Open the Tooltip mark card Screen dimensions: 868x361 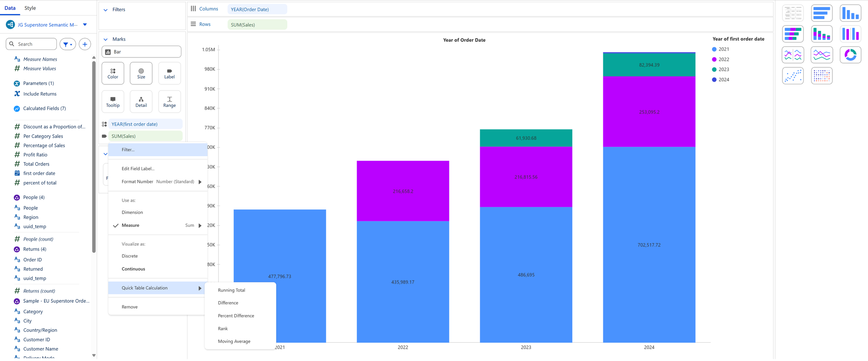113,102
